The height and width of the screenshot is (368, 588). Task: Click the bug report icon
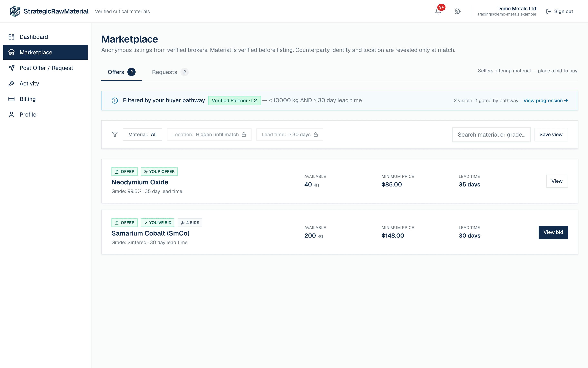coord(458,11)
